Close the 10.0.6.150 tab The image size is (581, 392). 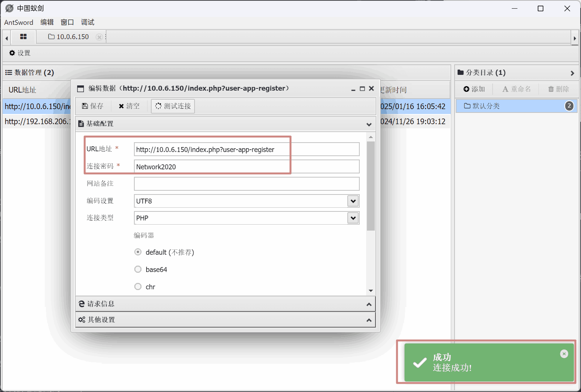[x=99, y=37]
